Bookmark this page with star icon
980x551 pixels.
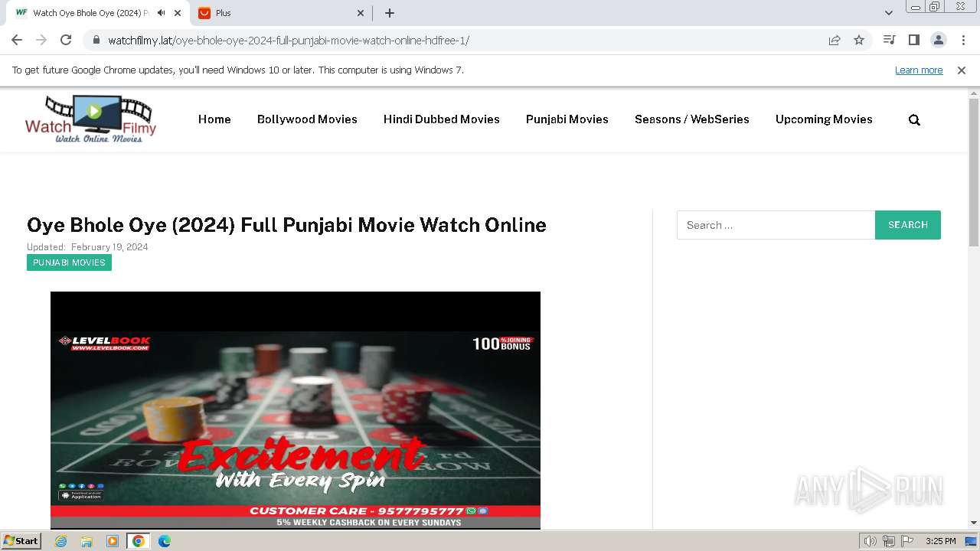click(859, 40)
